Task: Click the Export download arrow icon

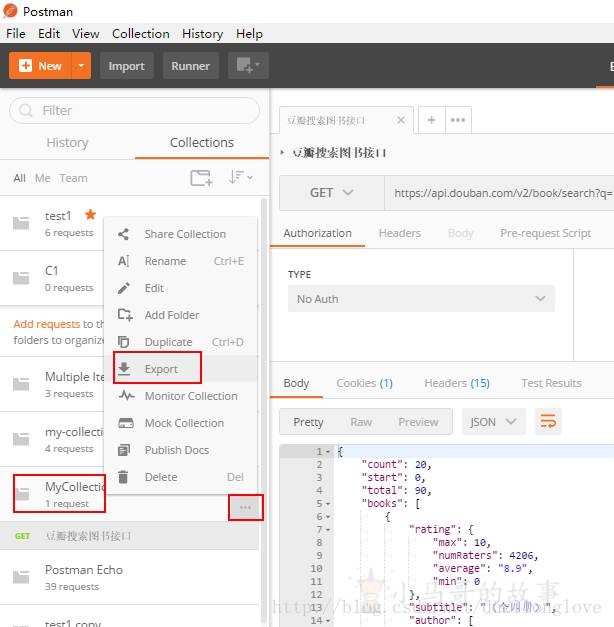Action: 124,369
